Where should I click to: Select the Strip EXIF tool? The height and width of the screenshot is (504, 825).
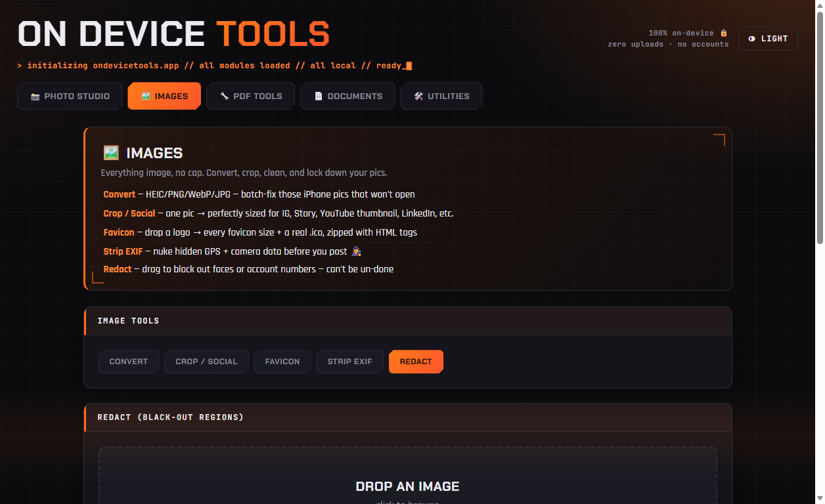pyautogui.click(x=350, y=362)
